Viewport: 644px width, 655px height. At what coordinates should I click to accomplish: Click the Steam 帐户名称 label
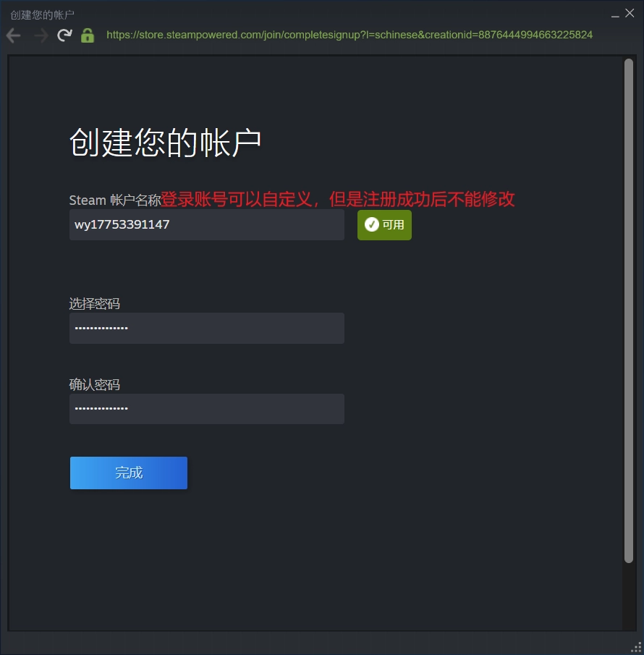coord(114,200)
